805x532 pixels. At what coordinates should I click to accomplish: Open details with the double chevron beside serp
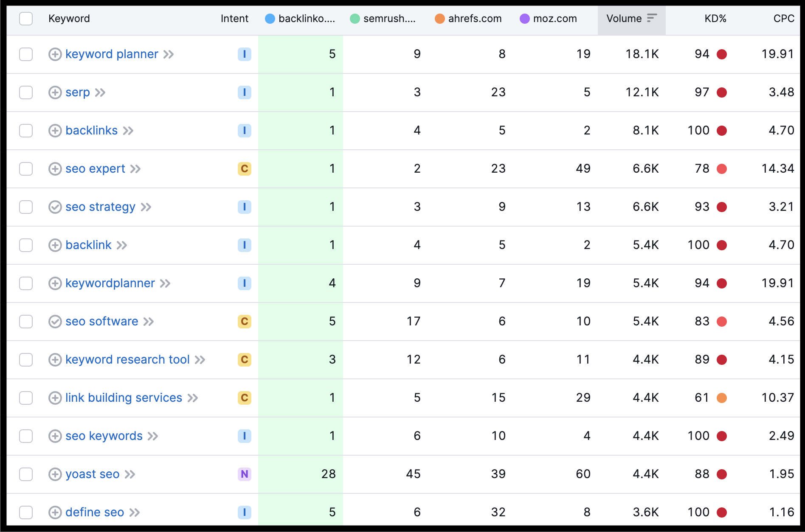[x=101, y=92]
